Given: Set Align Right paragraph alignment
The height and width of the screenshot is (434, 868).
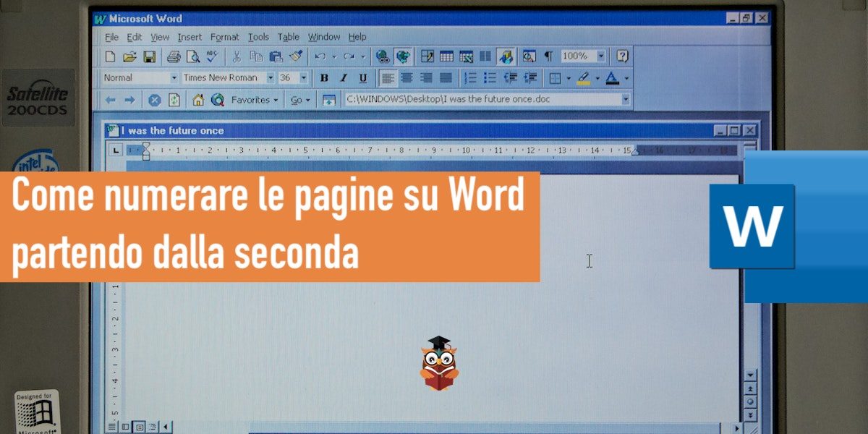Looking at the screenshot, I should 426,77.
